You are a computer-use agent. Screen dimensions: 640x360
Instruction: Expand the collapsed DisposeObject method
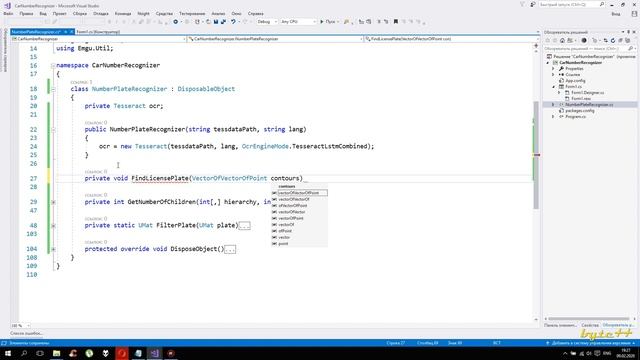pyautogui.click(x=53, y=249)
